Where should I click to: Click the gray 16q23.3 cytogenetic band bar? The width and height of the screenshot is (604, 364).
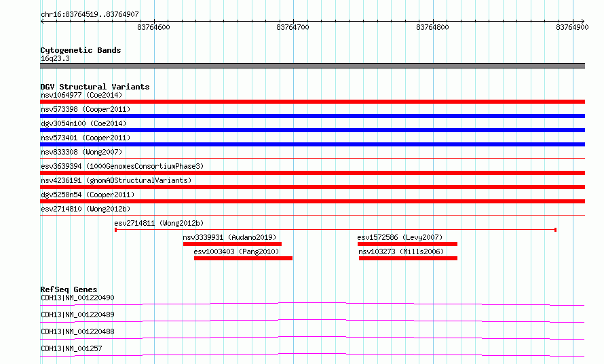pyautogui.click(x=312, y=66)
